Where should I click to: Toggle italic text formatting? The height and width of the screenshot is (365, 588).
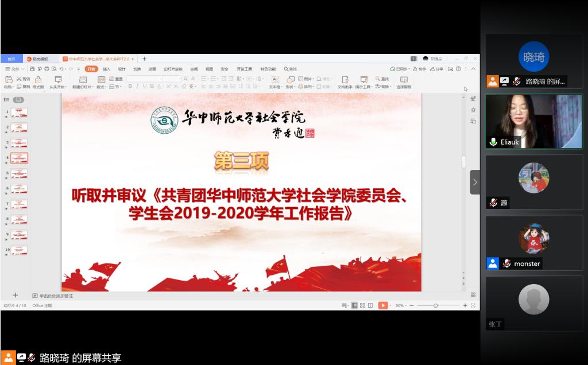click(137, 87)
